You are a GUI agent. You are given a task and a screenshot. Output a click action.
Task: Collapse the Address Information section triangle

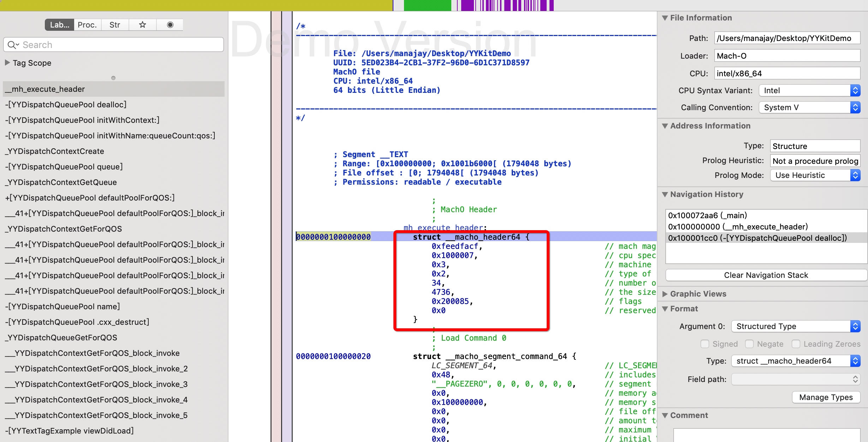click(x=665, y=126)
